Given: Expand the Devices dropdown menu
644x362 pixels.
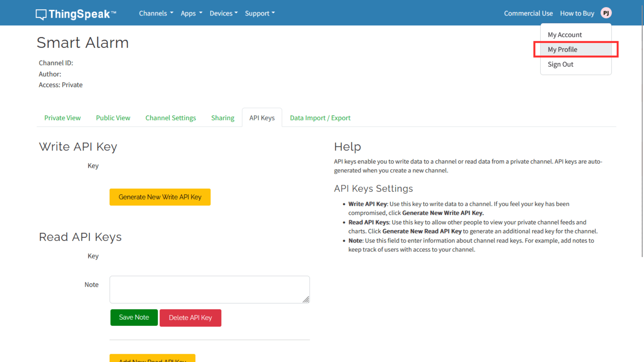Looking at the screenshot, I should 224,13.
